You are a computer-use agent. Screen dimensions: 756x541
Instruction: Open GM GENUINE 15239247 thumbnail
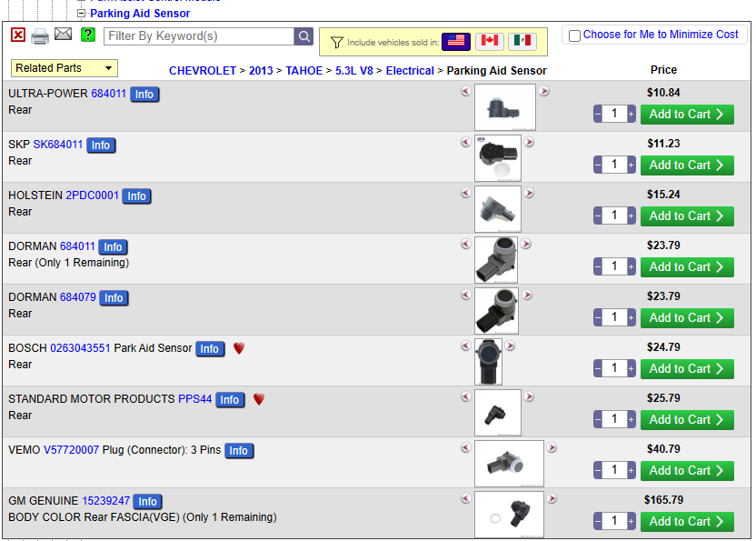[x=509, y=515]
